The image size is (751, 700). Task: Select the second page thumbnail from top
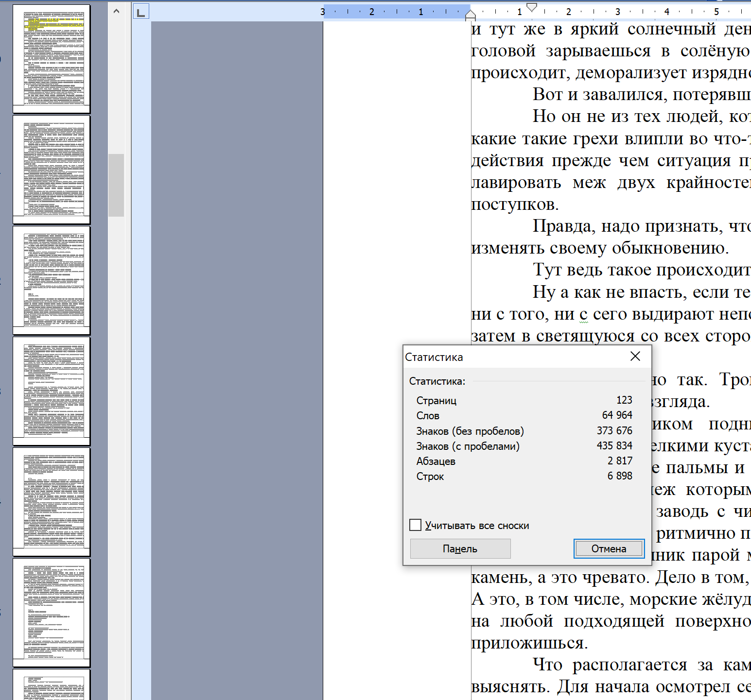[x=52, y=169]
